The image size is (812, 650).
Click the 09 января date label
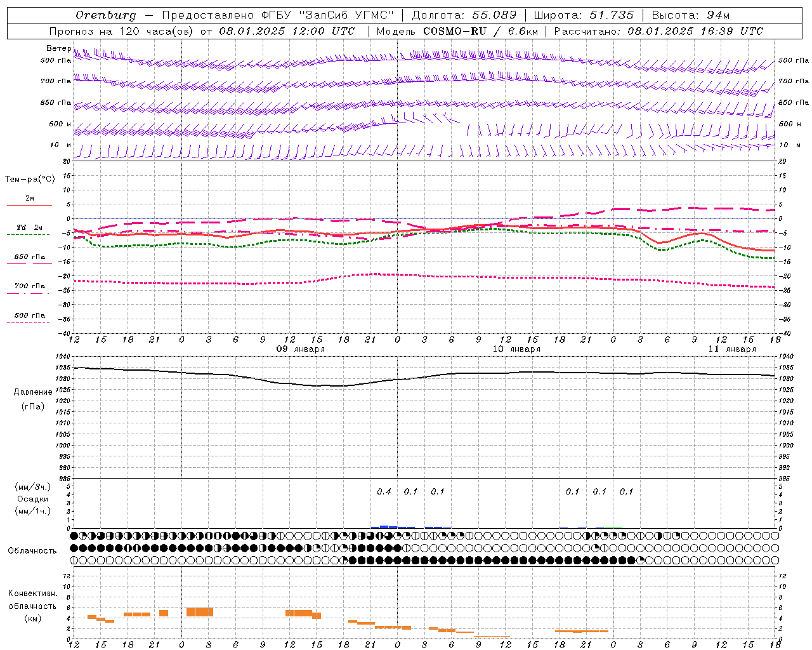click(300, 349)
